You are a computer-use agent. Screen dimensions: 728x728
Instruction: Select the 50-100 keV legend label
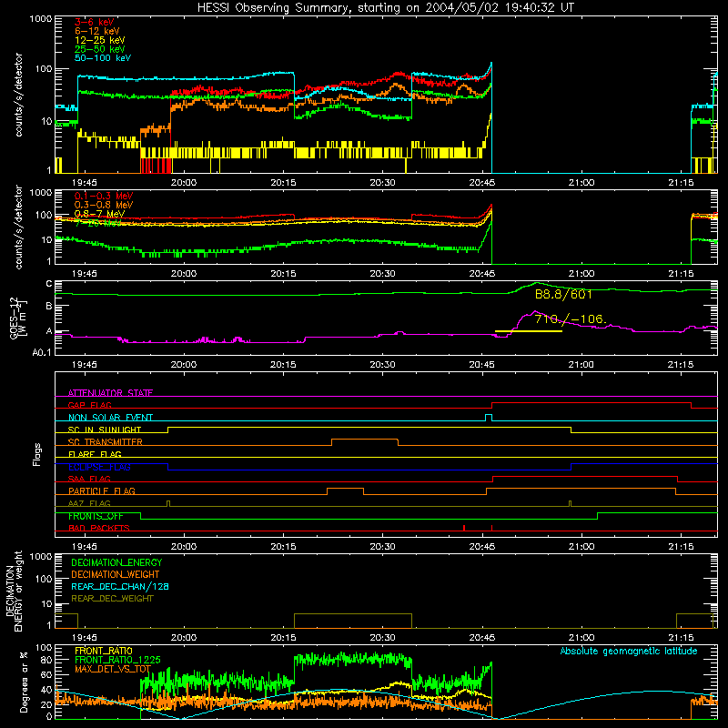click(x=102, y=58)
